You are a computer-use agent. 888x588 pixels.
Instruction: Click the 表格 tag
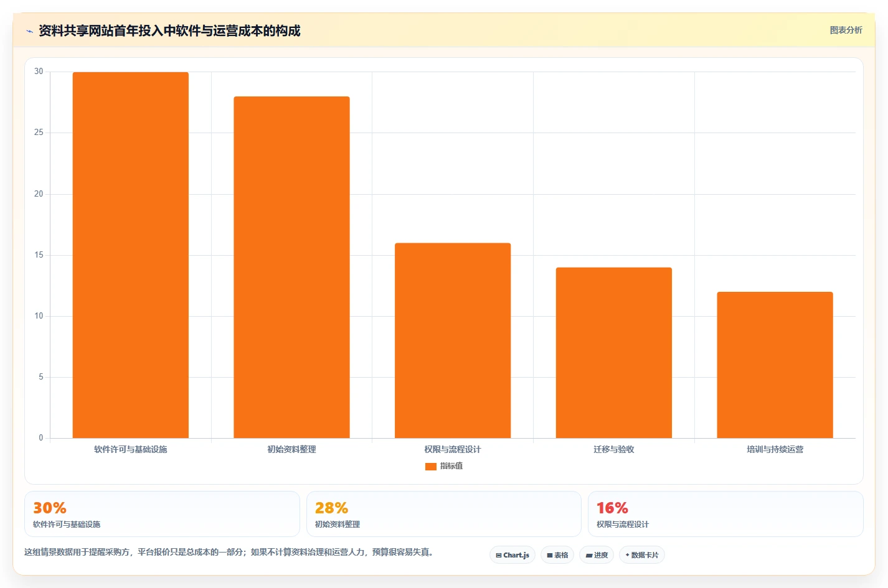tap(557, 555)
